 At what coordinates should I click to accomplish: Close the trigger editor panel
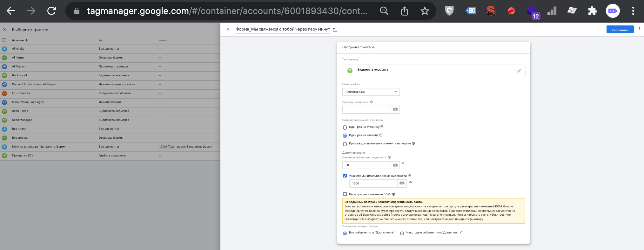[x=228, y=29]
